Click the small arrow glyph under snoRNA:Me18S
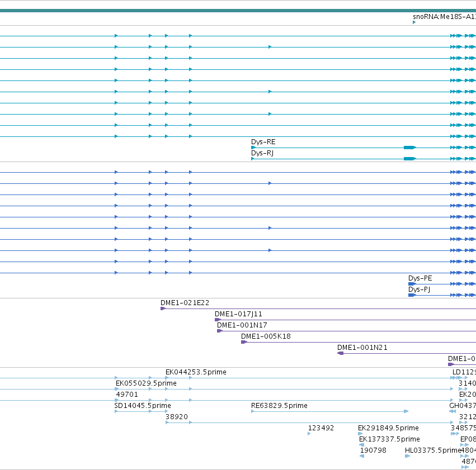The width and height of the screenshot is (476, 470). tap(414, 22)
